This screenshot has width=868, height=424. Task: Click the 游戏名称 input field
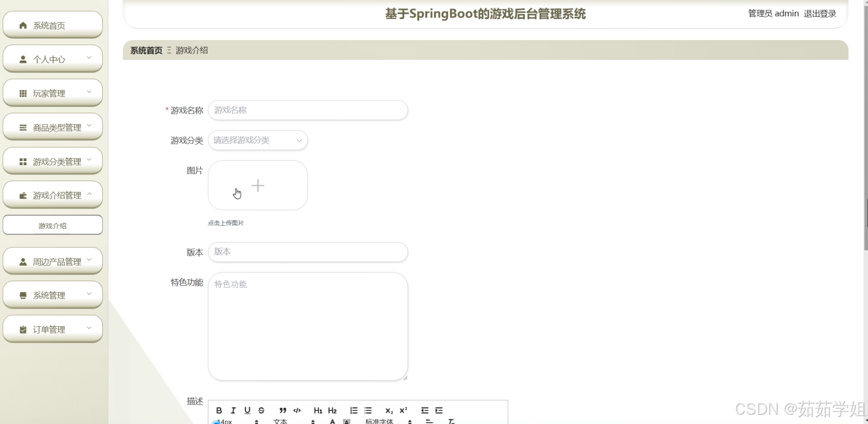tap(308, 110)
